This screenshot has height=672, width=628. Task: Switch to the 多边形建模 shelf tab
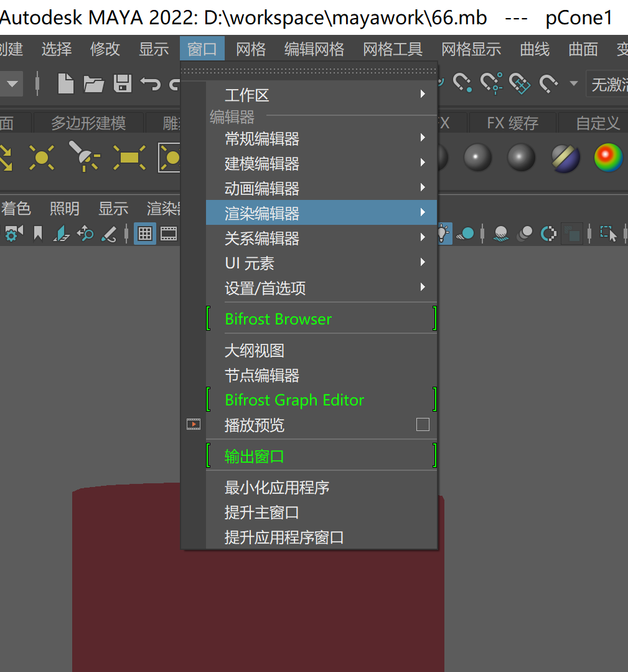(88, 123)
